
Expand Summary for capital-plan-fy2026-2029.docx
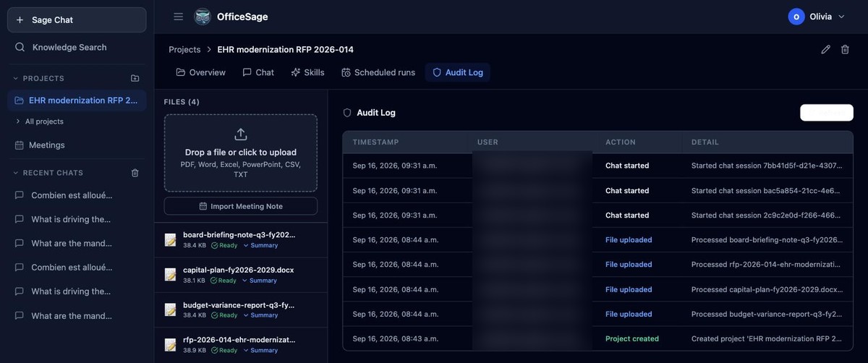(260, 281)
